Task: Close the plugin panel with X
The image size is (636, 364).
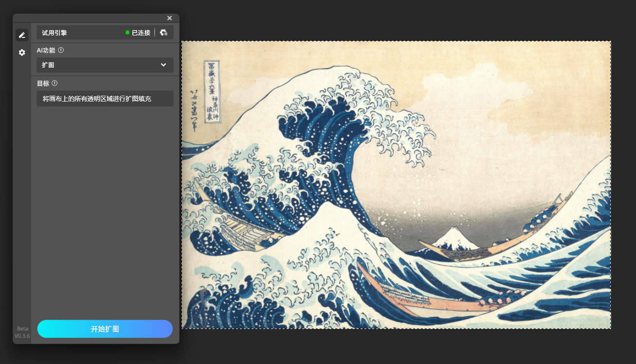Action: 169,18
